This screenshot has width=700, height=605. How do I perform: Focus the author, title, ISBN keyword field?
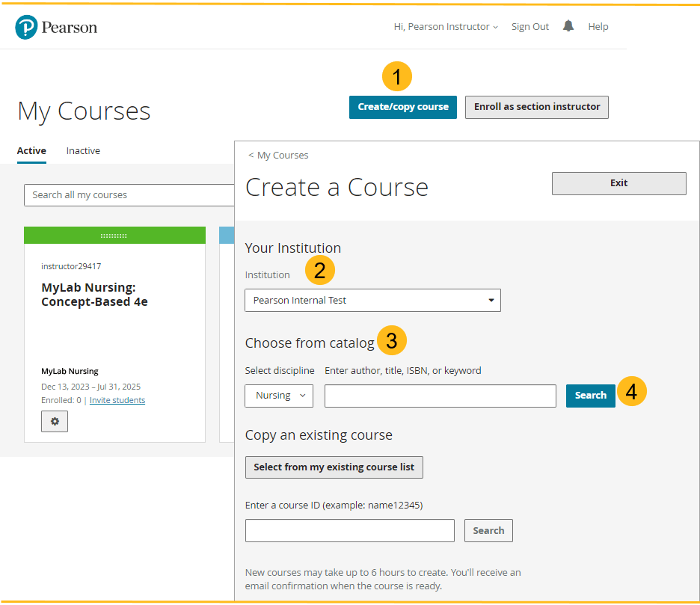(x=440, y=396)
